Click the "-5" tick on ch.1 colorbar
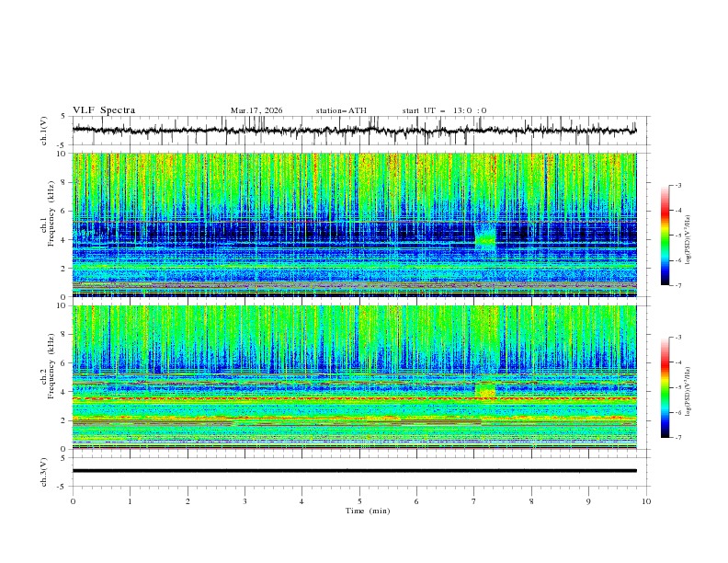 coord(677,236)
